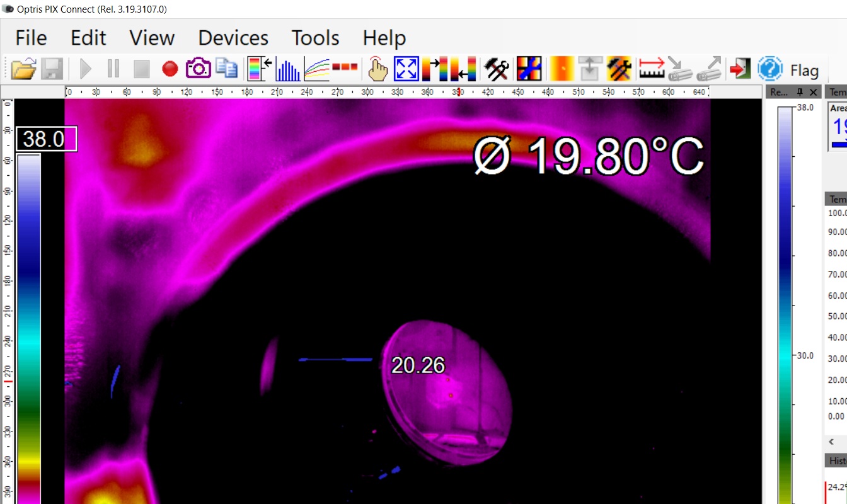The image size is (847, 504).
Task: Open the View menu
Action: click(152, 38)
